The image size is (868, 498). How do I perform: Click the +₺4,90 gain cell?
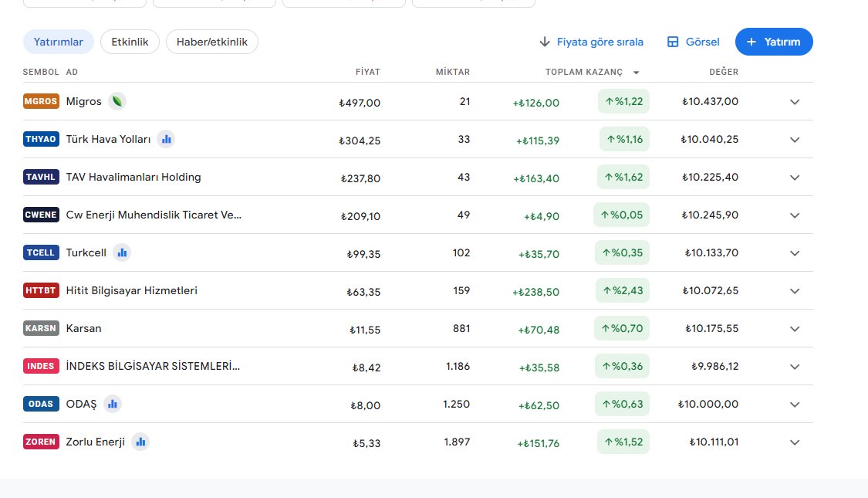(x=542, y=216)
